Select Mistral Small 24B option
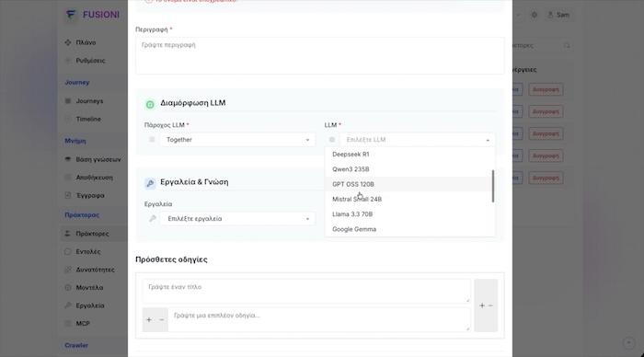644x357 pixels. [408, 200]
